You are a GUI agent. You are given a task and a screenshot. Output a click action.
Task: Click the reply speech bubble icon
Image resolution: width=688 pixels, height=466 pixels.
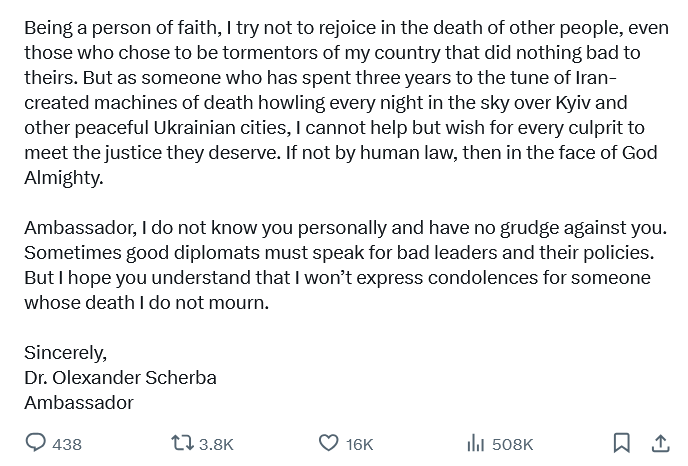click(x=35, y=443)
